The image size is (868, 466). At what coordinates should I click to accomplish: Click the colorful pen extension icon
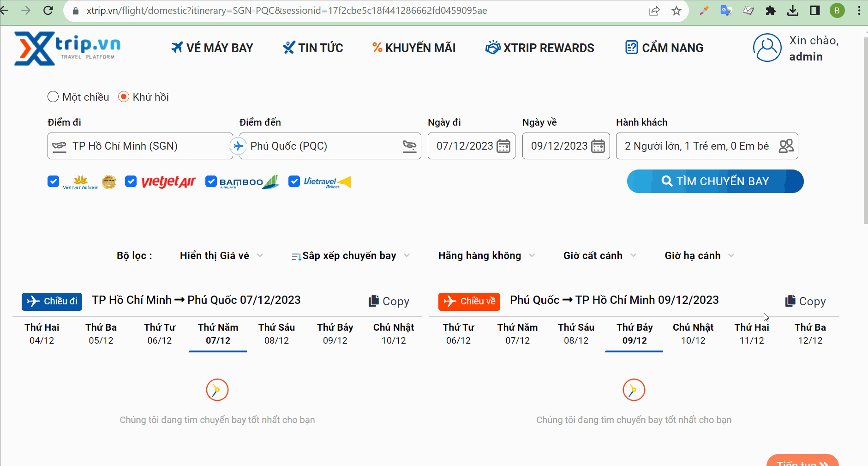click(704, 10)
